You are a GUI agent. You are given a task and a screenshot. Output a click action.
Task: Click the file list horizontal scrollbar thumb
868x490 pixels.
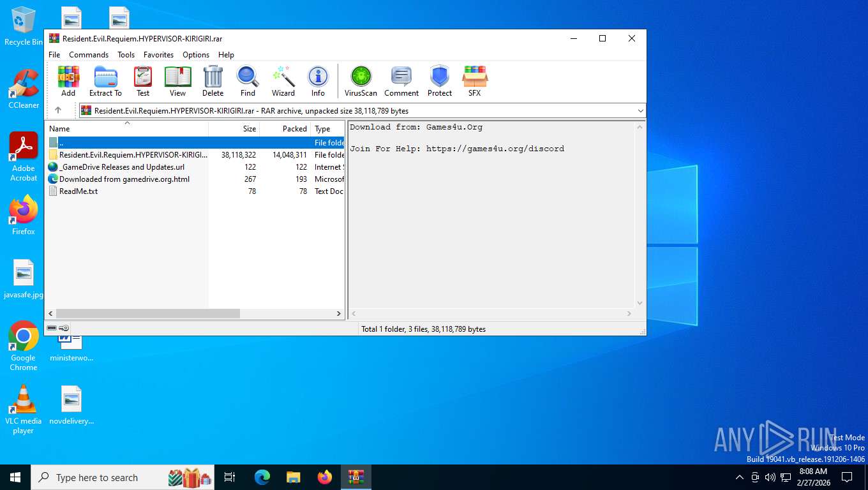point(148,314)
